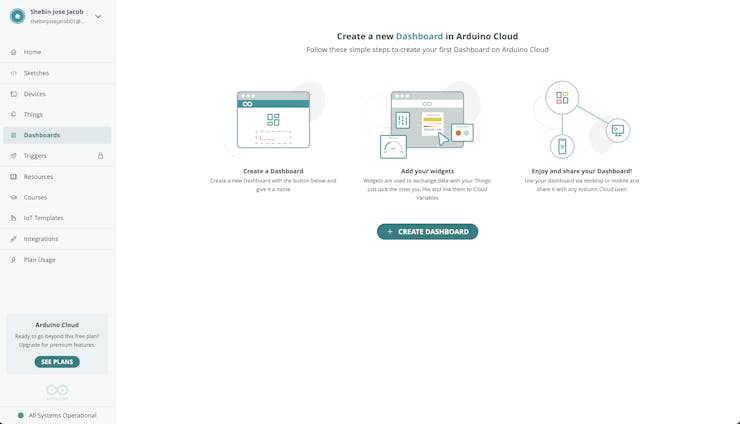Image resolution: width=740 pixels, height=424 pixels.
Task: Click the 'Follow these simple steps' subtitle
Action: pyautogui.click(x=427, y=50)
